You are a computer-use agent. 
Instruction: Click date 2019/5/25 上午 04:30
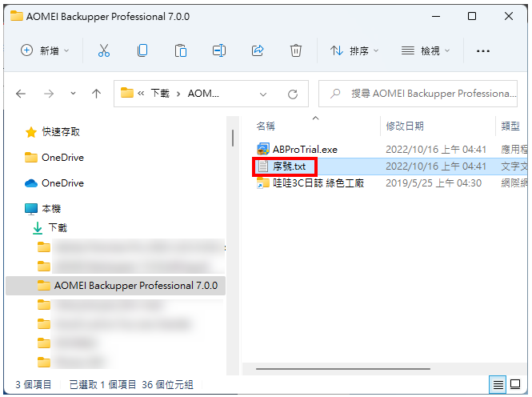tap(434, 183)
